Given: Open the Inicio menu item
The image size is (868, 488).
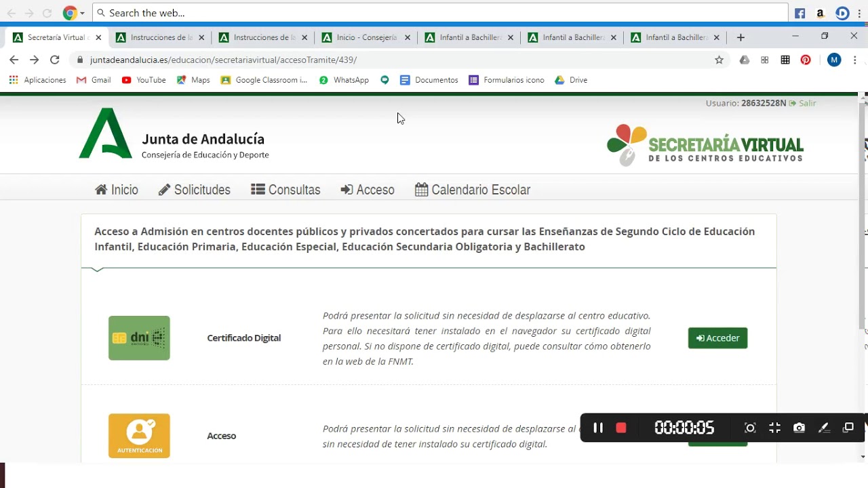Looking at the screenshot, I should click(117, 190).
